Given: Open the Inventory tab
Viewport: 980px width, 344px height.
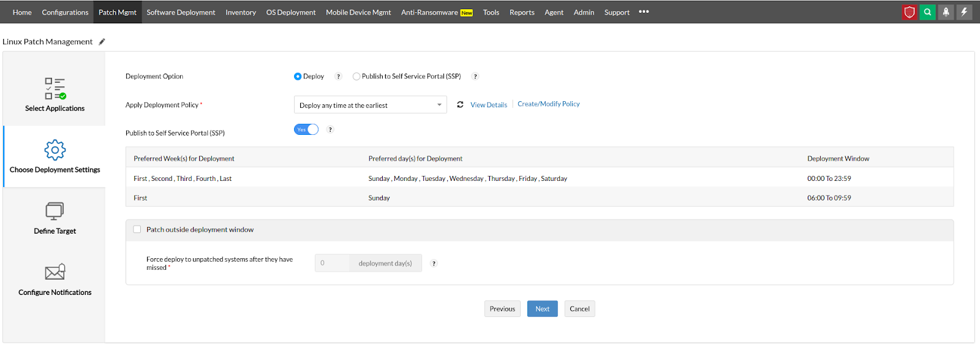Looking at the screenshot, I should 241,12.
